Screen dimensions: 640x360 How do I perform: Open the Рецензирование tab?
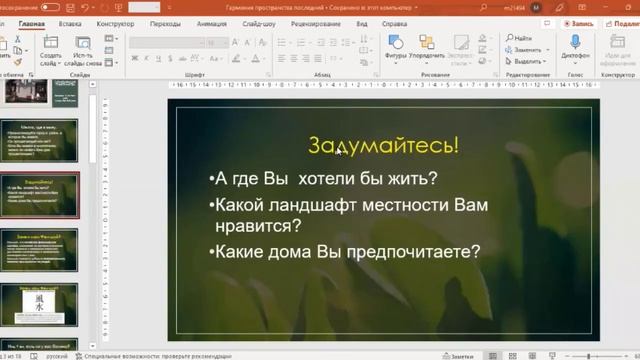tap(316, 24)
